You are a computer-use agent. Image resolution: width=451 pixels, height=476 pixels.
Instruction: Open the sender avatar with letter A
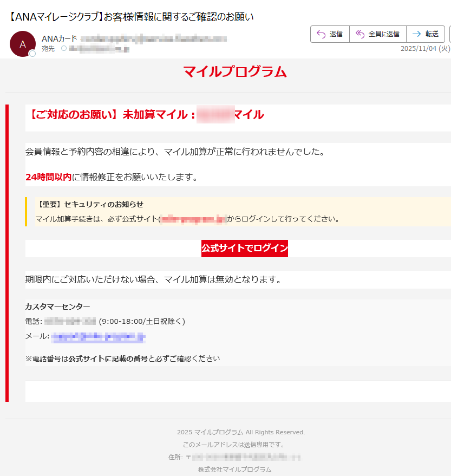(x=22, y=44)
